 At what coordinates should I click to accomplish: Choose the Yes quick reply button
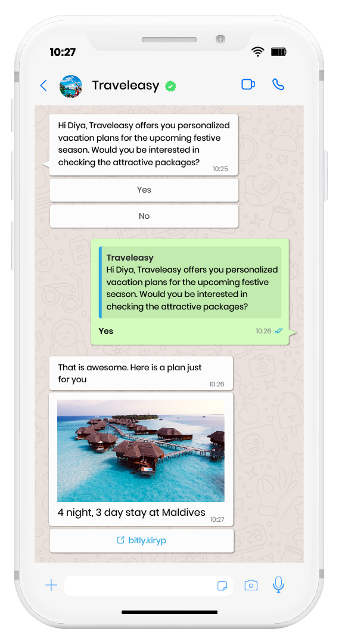(144, 190)
